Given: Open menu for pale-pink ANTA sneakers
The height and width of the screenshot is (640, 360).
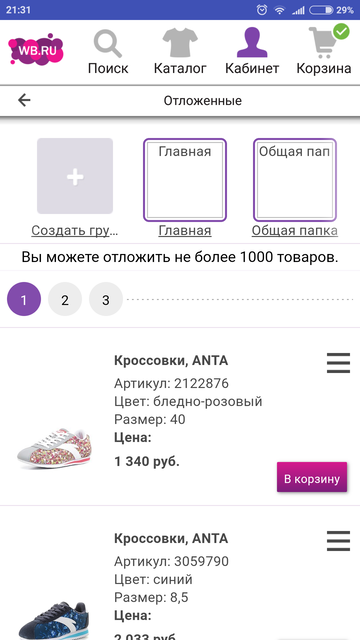Looking at the screenshot, I should pyautogui.click(x=338, y=363).
